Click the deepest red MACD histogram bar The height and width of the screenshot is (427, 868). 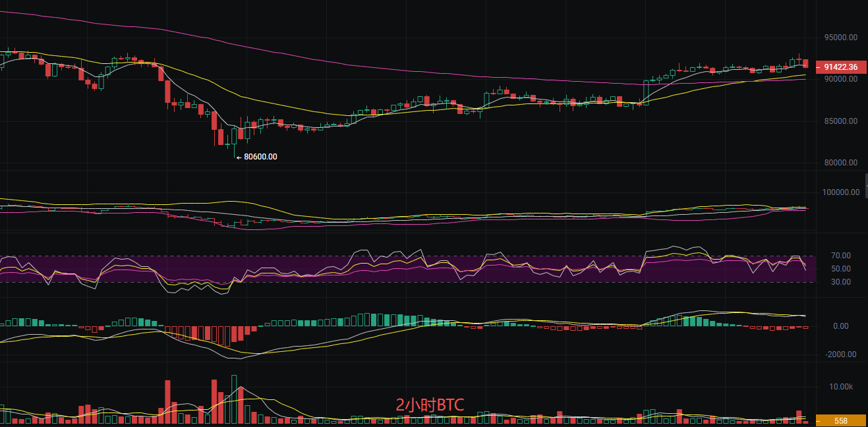pos(227,336)
